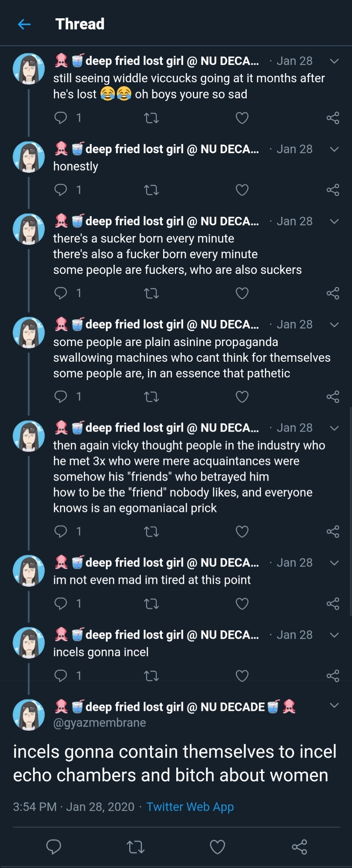Open avatar beside "asinine propaganda" tweet
Screen dimensions: 352x868
[29, 333]
